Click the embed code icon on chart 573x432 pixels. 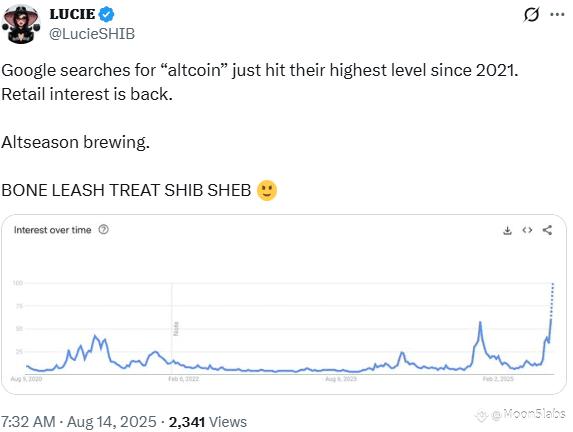point(527,230)
